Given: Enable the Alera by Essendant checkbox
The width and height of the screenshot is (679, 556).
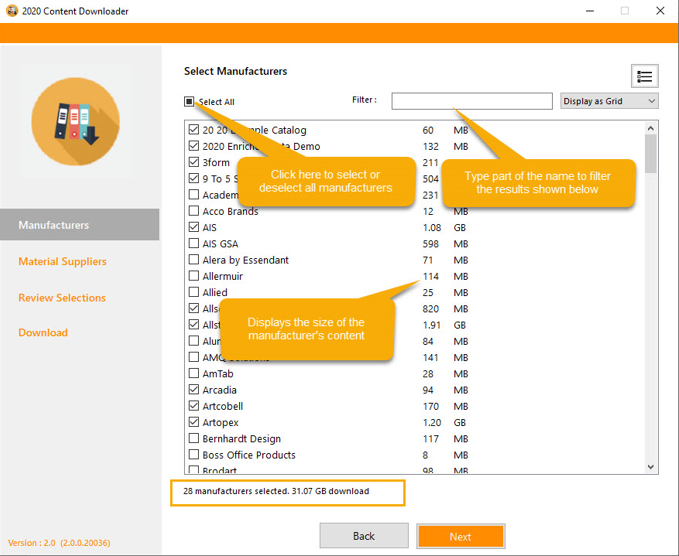Looking at the screenshot, I should point(194,259).
